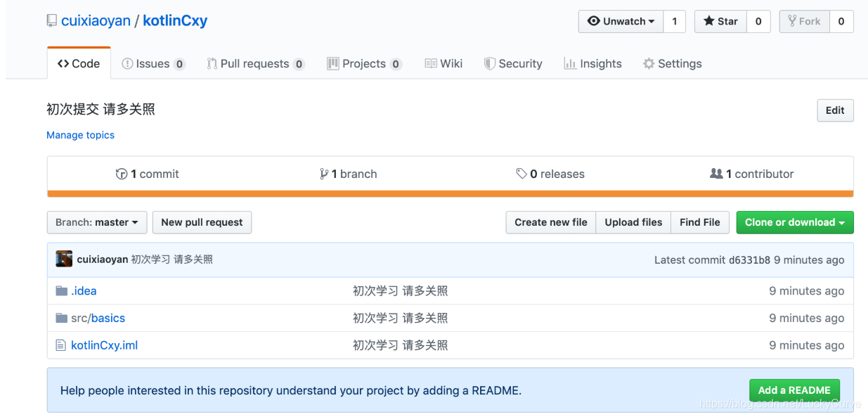Expand the Clone or download menu
The width and height of the screenshot is (868, 417).
794,222
